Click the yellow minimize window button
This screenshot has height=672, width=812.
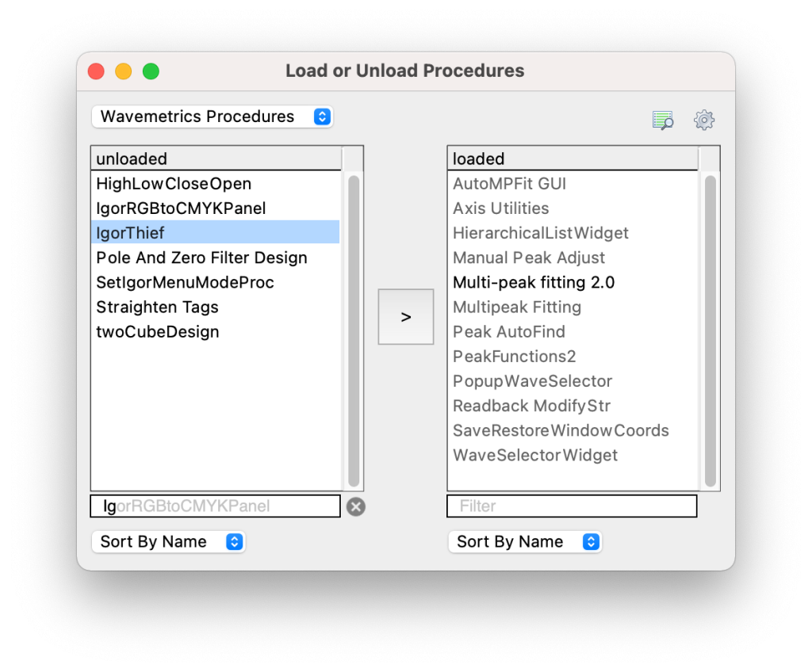tap(123, 71)
